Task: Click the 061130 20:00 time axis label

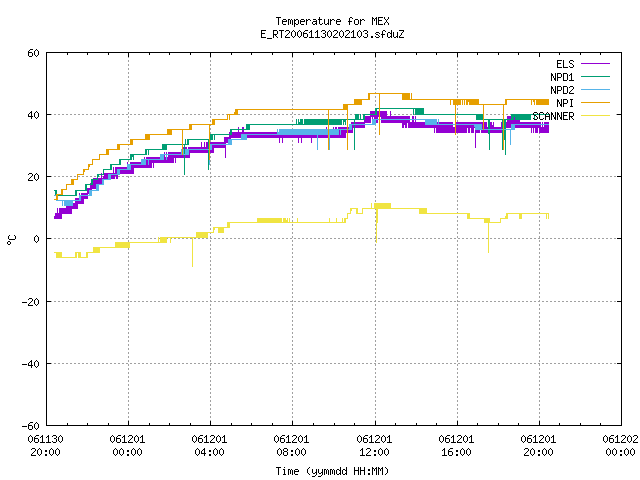Action: (x=45, y=446)
